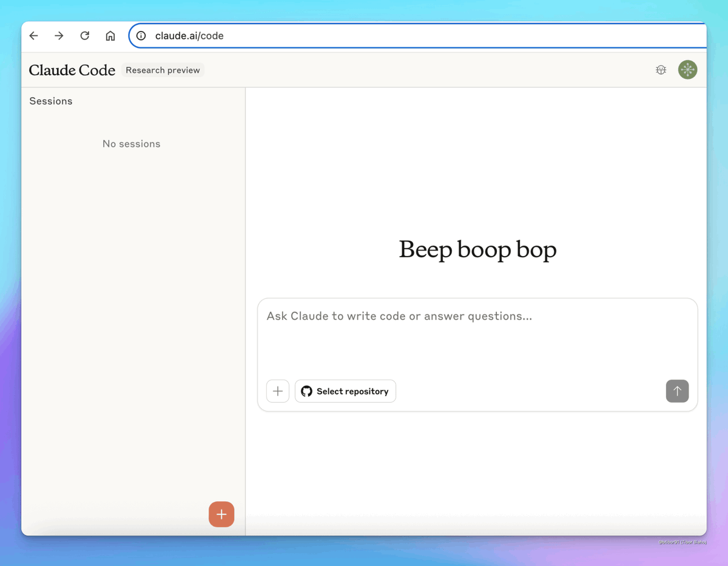
Task: Reload the claude.ai/code page
Action: point(85,36)
